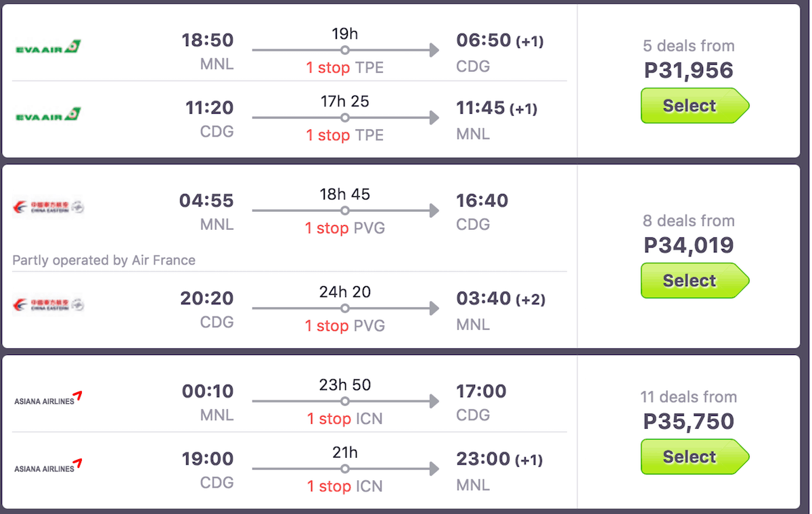Click 1 stop ICN on 23h 50 flight
The image size is (812, 514).
click(344, 419)
